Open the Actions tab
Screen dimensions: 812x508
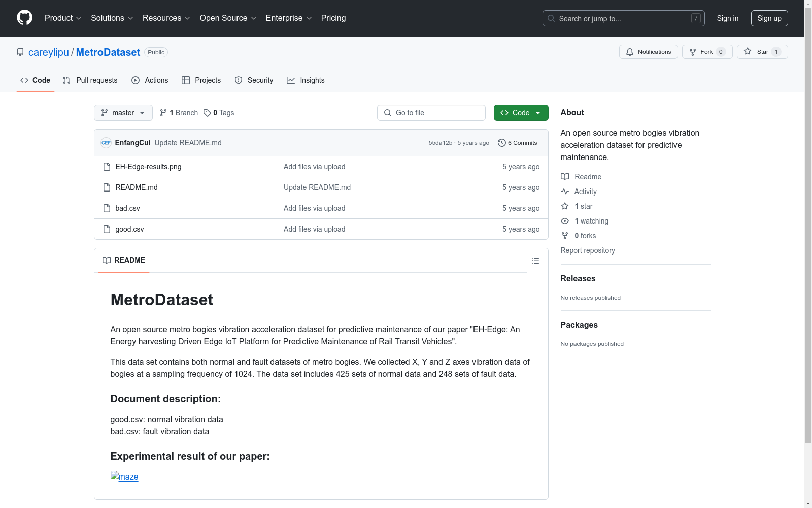(x=150, y=80)
